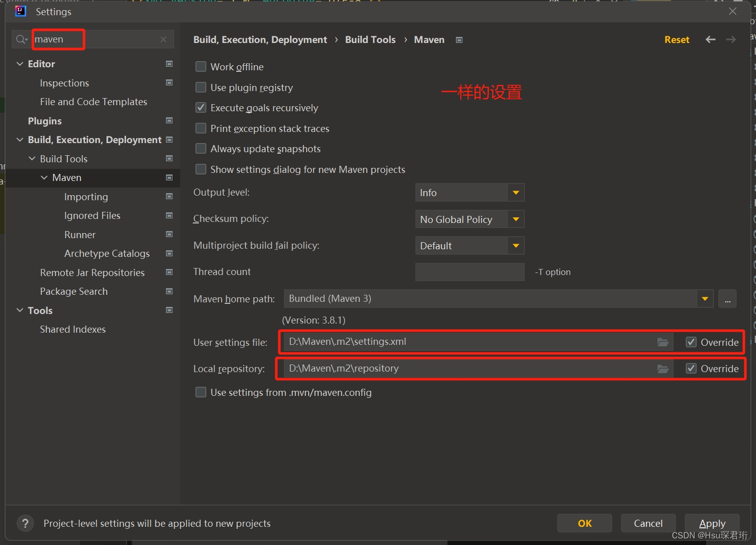Select Archetype Catalogs under Maven
The height and width of the screenshot is (545, 756).
click(x=107, y=253)
